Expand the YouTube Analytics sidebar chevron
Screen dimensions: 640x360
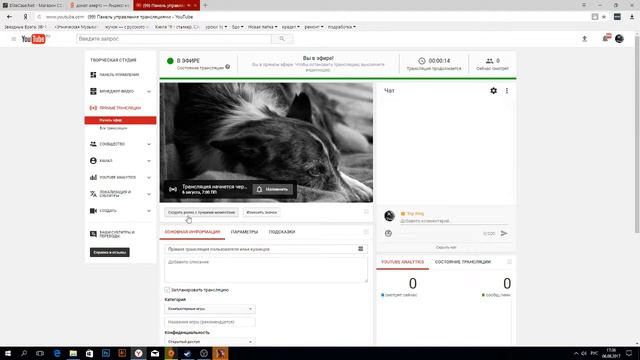(x=149, y=178)
